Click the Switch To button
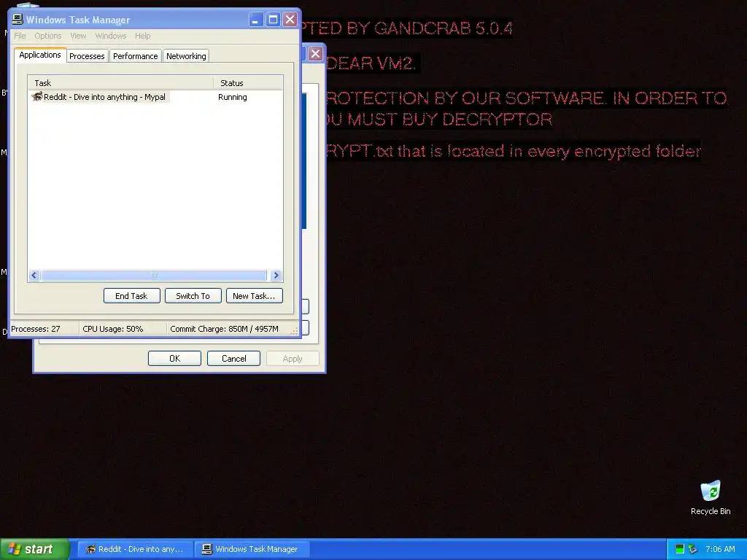747x560 pixels. tap(193, 296)
